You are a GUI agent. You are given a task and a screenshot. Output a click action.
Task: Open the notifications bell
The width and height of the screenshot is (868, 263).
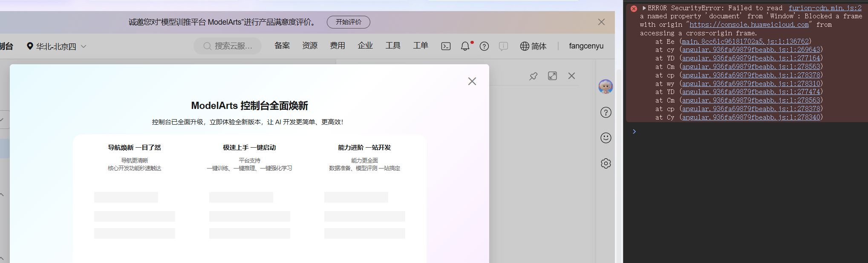pyautogui.click(x=465, y=46)
